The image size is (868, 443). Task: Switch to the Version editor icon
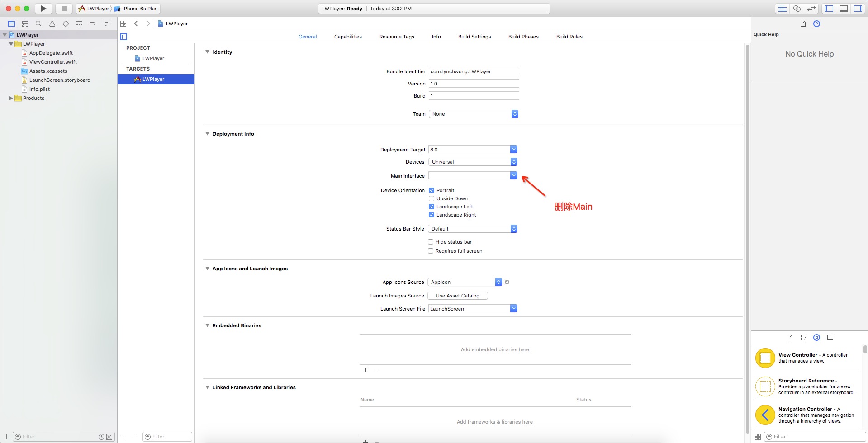(x=811, y=9)
